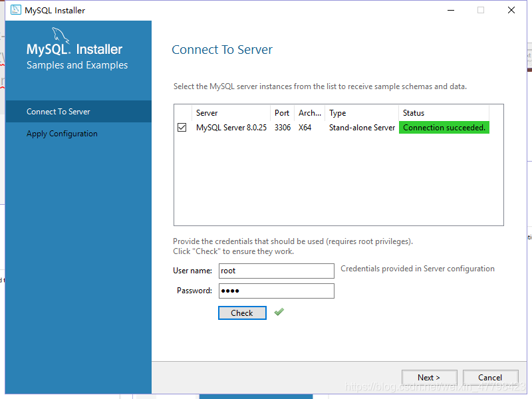This screenshot has width=532, height=399.
Task: Uncheck the MySQL Server 8.0.25 checkbox
Action: [182, 128]
